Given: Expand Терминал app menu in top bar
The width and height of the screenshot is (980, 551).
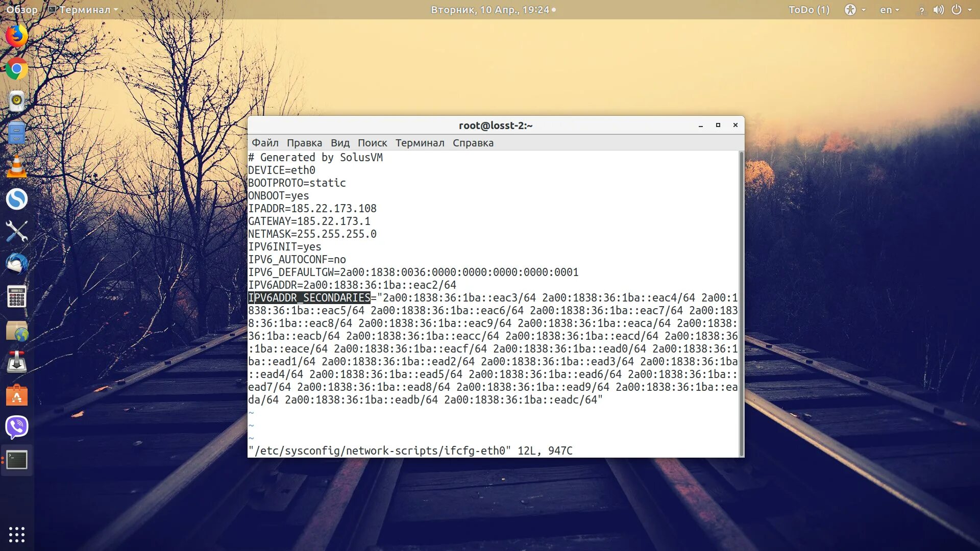Looking at the screenshot, I should click(84, 10).
